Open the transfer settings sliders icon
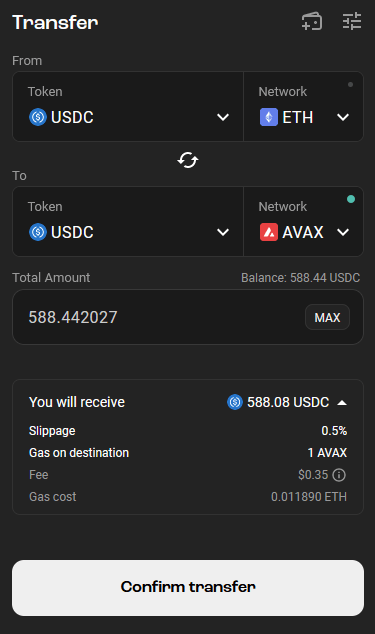 [352, 21]
